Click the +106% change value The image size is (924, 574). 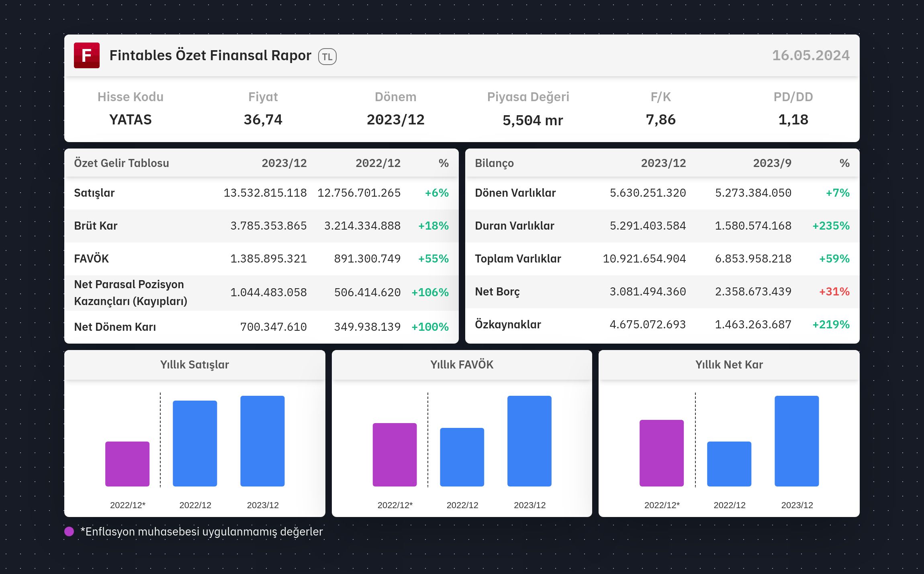430,292
